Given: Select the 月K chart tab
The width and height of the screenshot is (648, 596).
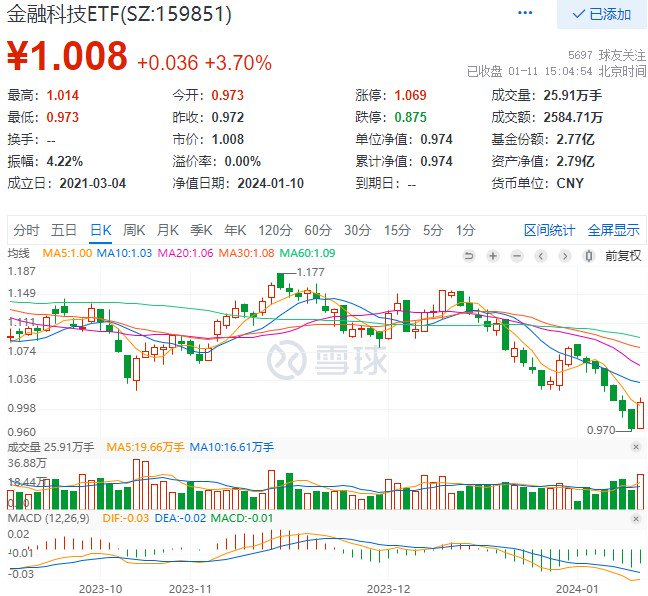Looking at the screenshot, I should [168, 230].
